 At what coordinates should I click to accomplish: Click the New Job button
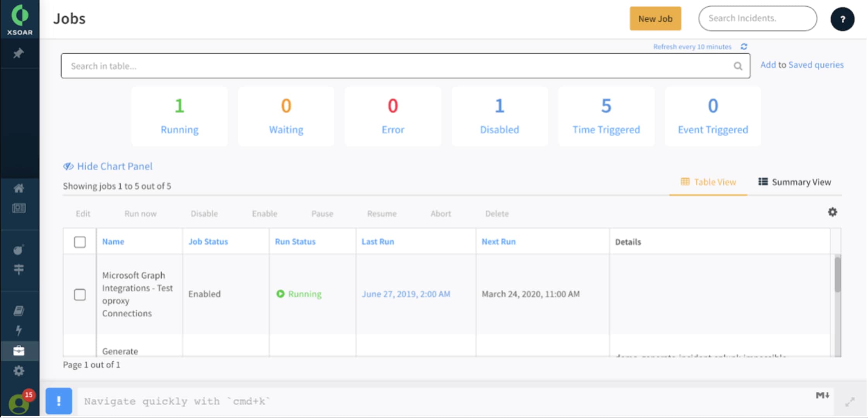(x=655, y=19)
